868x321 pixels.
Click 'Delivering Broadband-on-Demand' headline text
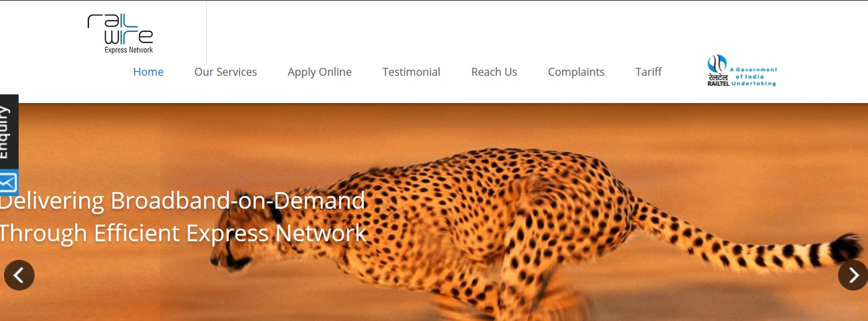pyautogui.click(x=183, y=200)
